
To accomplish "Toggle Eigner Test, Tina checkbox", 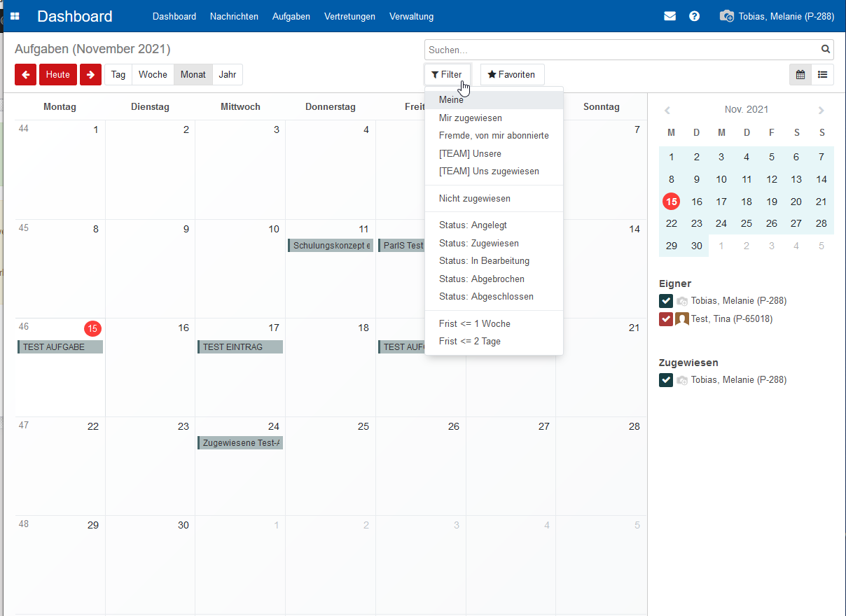I will 666,319.
